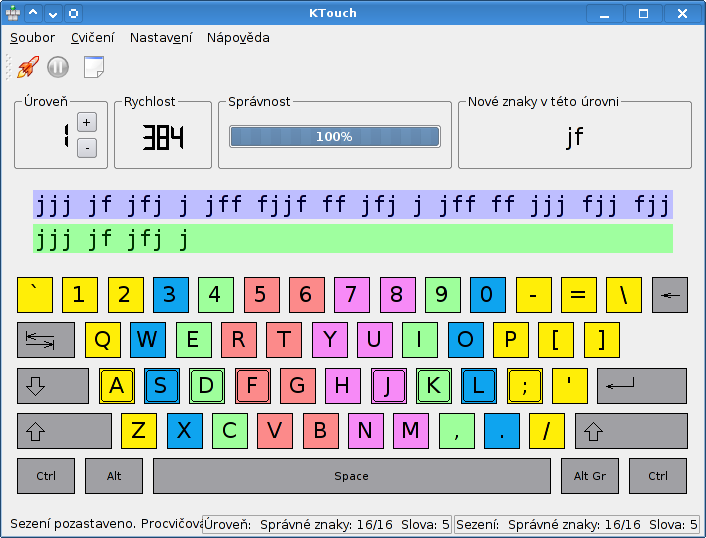Click the pause session button
This screenshot has height=538, width=706.
tap(58, 67)
